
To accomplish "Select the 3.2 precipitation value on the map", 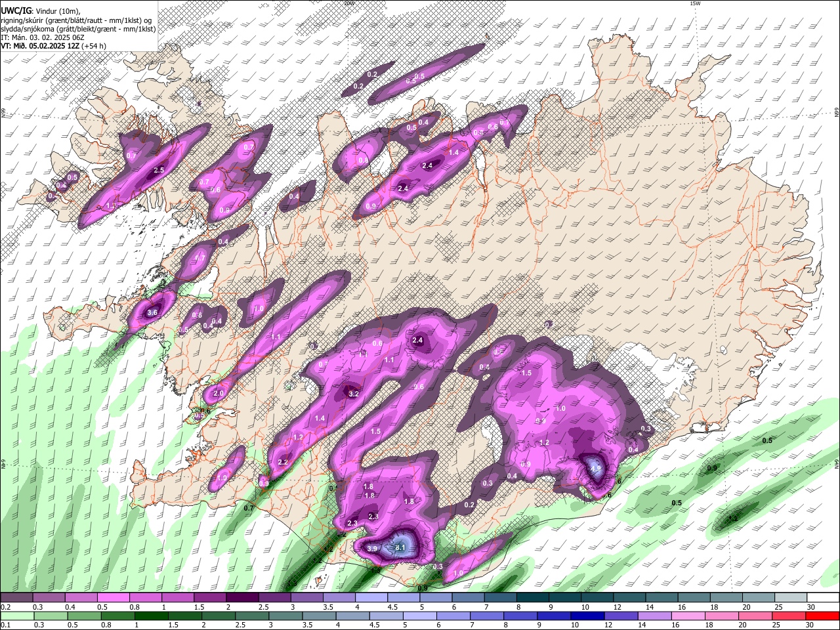I will point(354,394).
